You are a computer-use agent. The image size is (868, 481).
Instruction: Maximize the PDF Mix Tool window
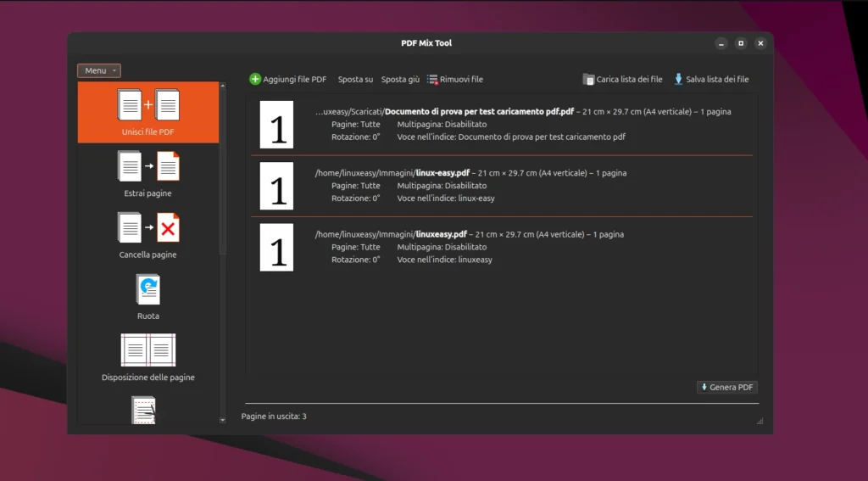[741, 43]
